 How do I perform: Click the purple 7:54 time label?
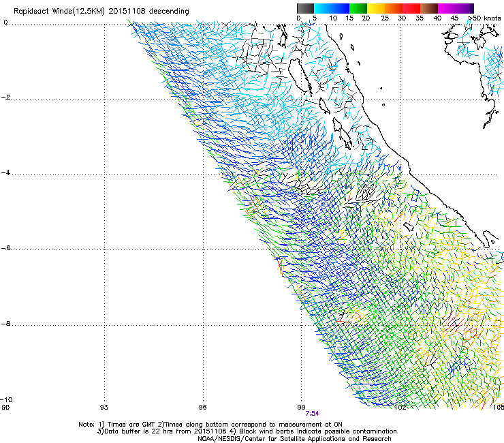[x=312, y=414]
